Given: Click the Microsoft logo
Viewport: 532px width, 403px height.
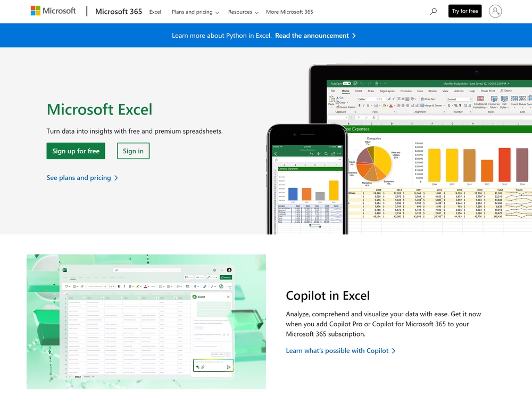Looking at the screenshot, I should [x=53, y=11].
